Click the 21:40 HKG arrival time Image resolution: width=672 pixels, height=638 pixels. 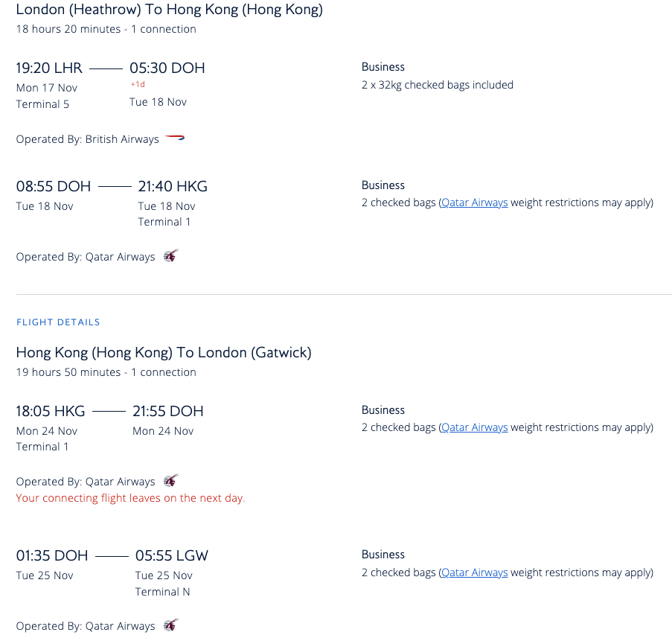173,186
